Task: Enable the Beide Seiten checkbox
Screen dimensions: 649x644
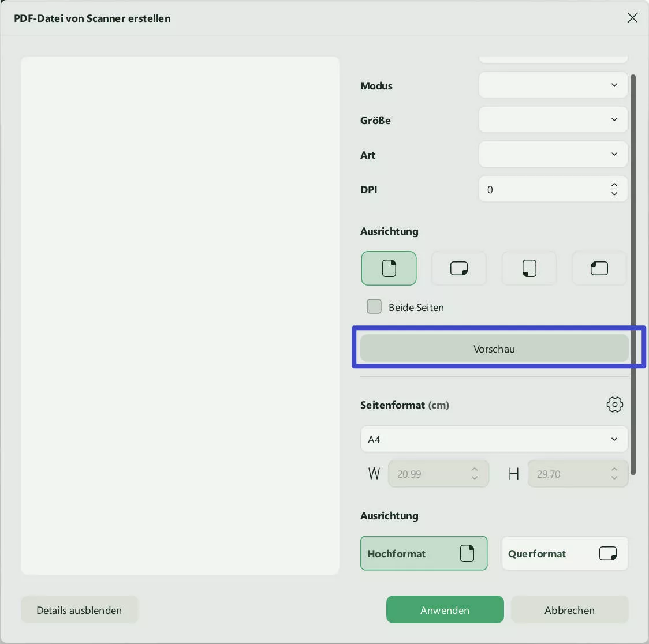Action: [x=374, y=307]
